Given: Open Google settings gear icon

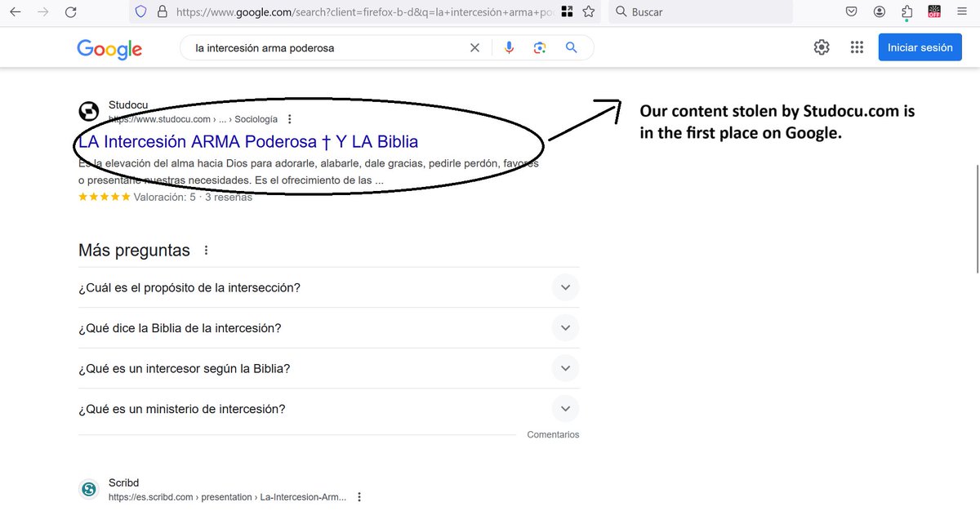Looking at the screenshot, I should point(822,47).
